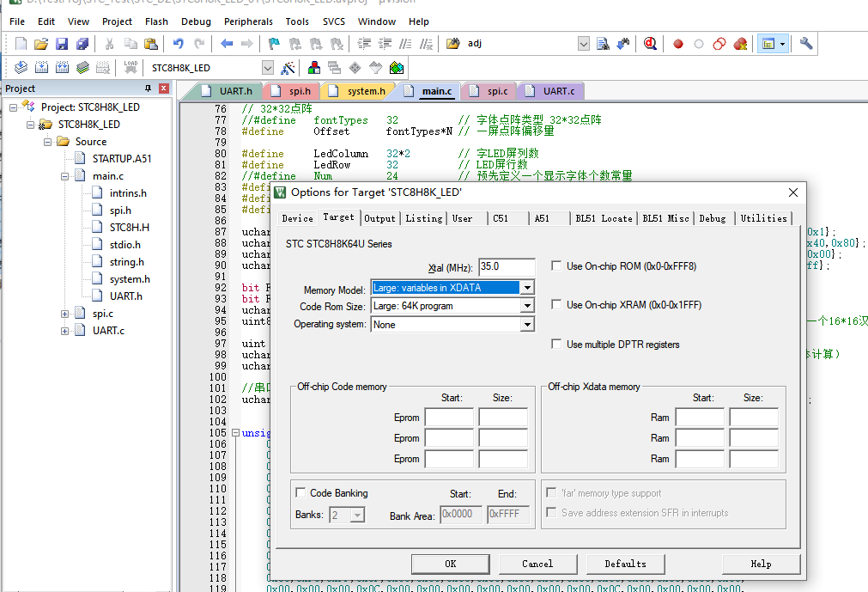This screenshot has height=592, width=868.
Task: Toggle the Code Banking checkbox
Action: (300, 492)
